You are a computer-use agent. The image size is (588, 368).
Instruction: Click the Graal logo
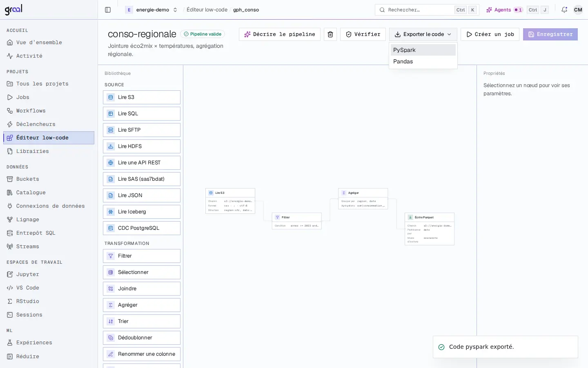(13, 9)
